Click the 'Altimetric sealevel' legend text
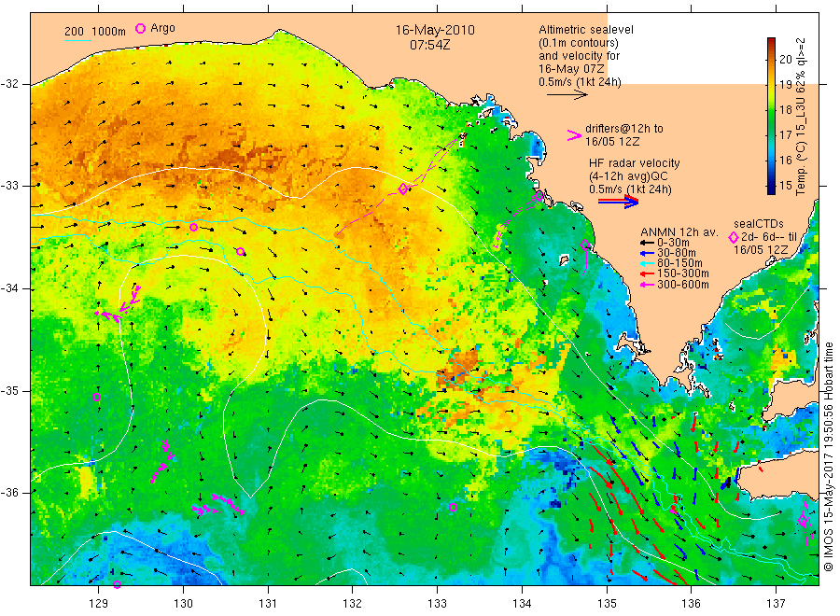 586,30
